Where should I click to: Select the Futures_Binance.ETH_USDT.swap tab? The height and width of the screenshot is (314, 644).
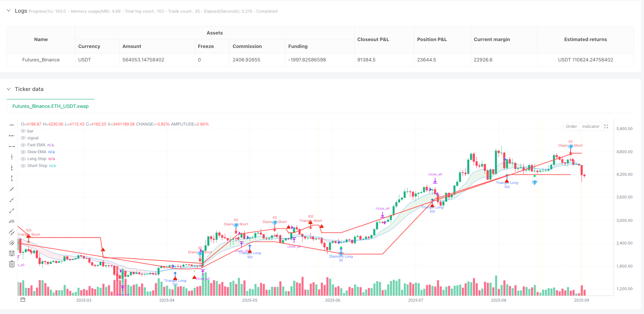[50, 106]
